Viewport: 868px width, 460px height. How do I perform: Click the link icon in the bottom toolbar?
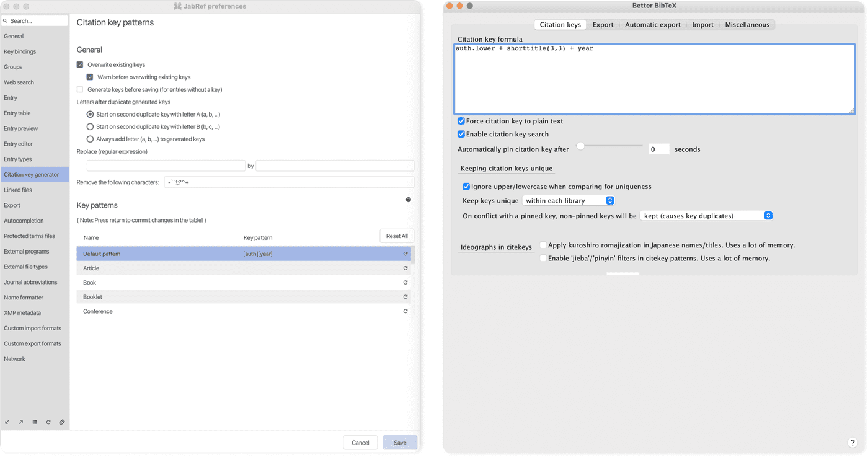[61, 422]
